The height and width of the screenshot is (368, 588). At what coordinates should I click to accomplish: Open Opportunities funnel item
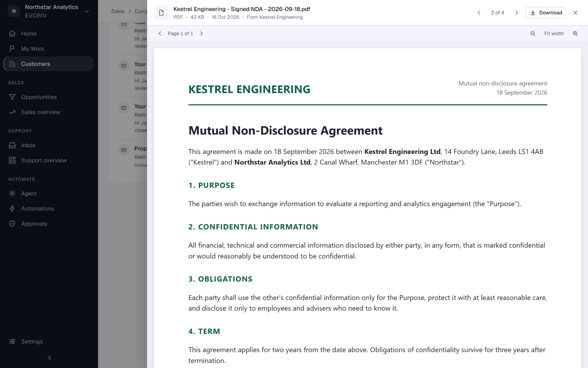[x=49, y=97]
